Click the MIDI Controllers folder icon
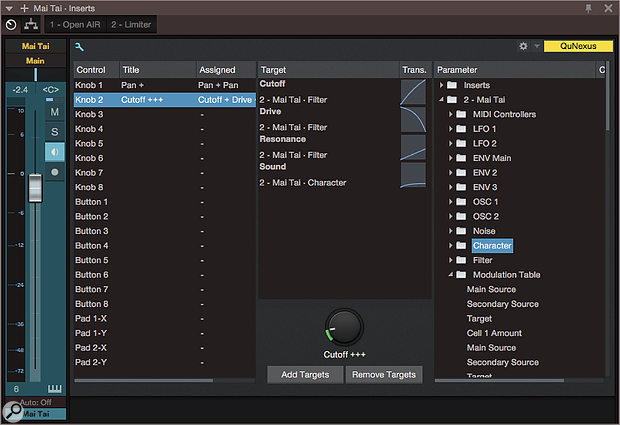Screen dimensions: 620x425 (461, 114)
